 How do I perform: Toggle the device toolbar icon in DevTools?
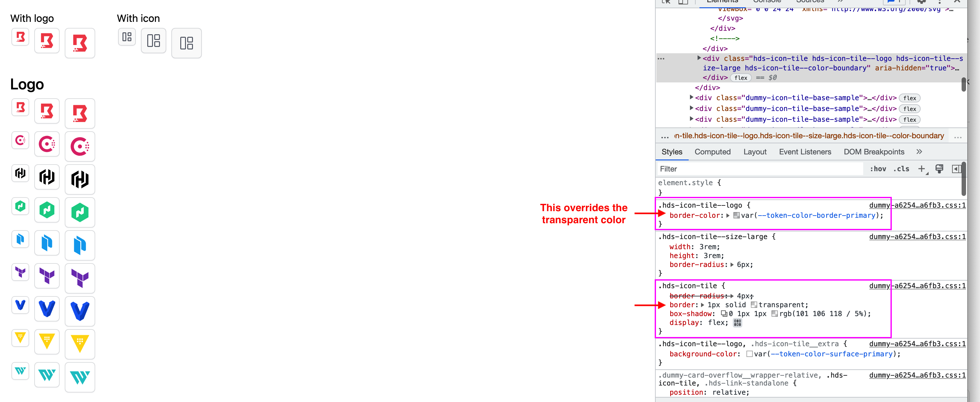[683, 2]
